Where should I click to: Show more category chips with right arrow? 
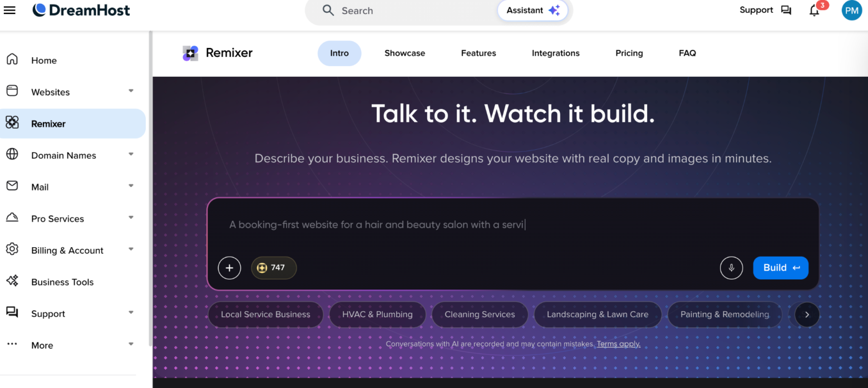[x=807, y=315]
